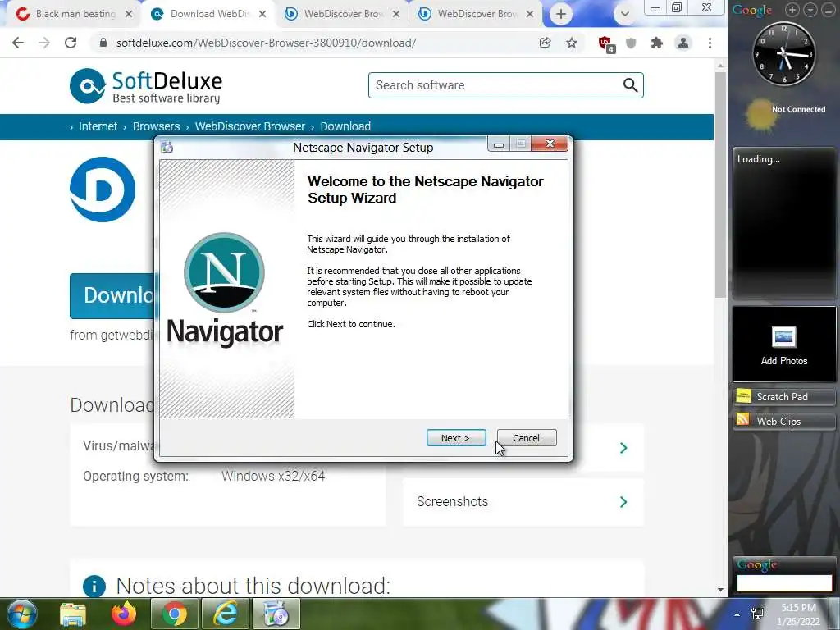This screenshot has height=630, width=840.
Task: Open Chrome three-dot menu
Action: (x=710, y=43)
